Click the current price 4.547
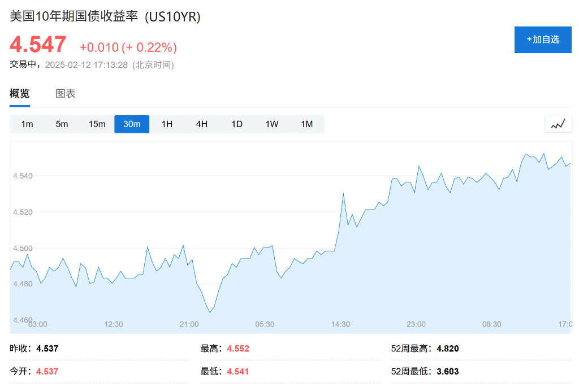Screen dimensions: 579x392 [37, 43]
